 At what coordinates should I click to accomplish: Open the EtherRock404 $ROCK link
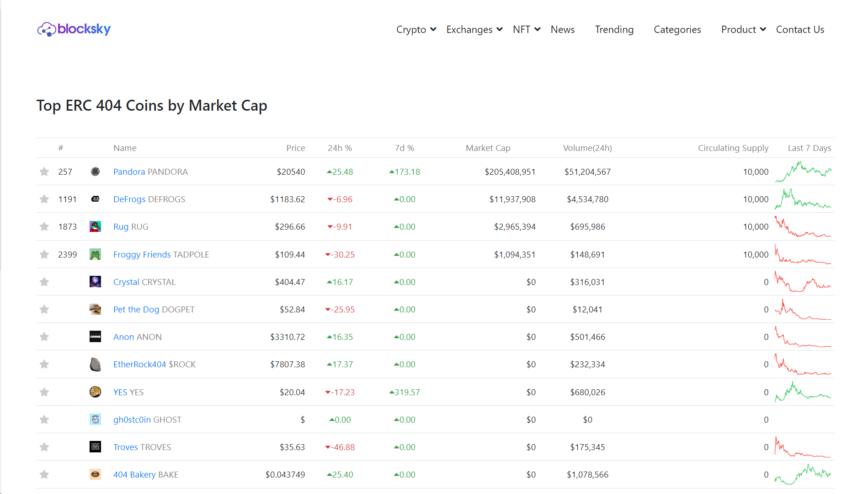[154, 364]
